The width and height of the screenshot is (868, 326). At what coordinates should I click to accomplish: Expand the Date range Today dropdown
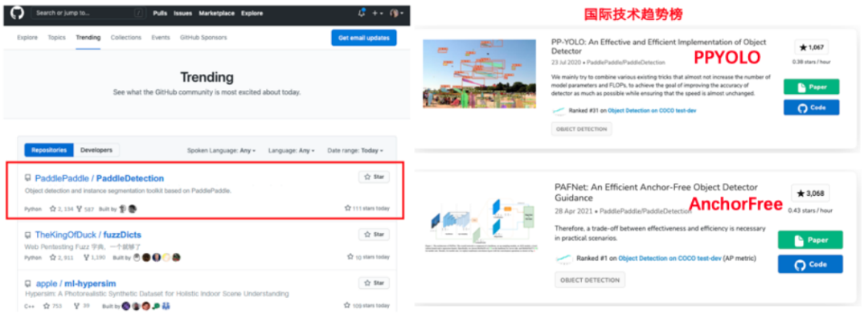click(355, 150)
